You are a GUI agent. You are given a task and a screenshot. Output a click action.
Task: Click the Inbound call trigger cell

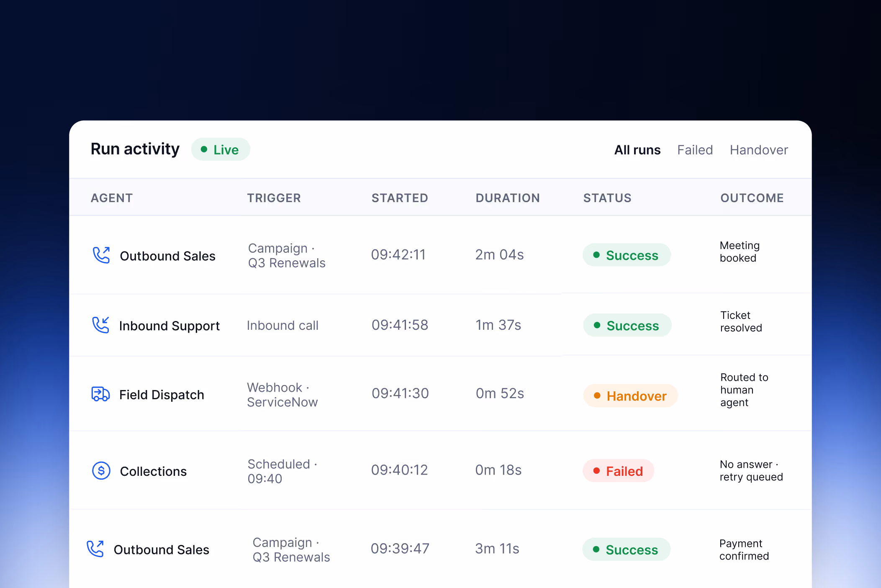(283, 325)
